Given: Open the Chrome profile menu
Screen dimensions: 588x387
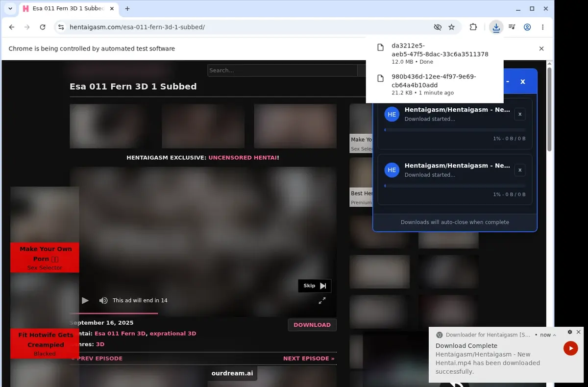Looking at the screenshot, I should [527, 27].
